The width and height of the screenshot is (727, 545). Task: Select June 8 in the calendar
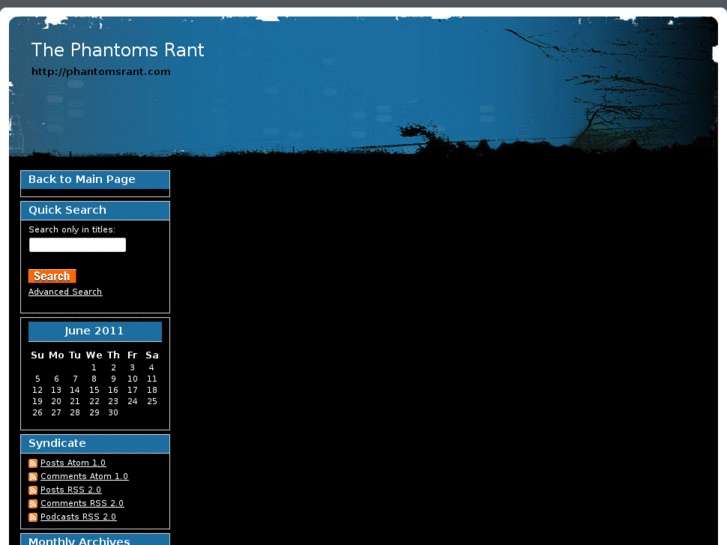coord(94,378)
